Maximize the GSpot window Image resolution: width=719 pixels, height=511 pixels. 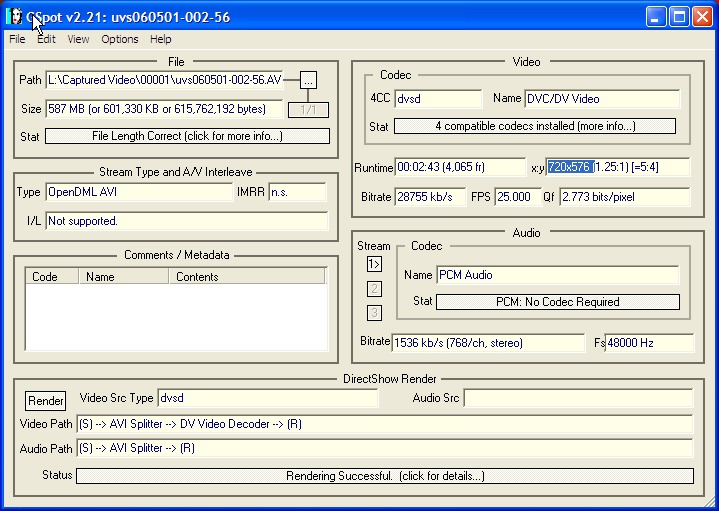(x=679, y=17)
